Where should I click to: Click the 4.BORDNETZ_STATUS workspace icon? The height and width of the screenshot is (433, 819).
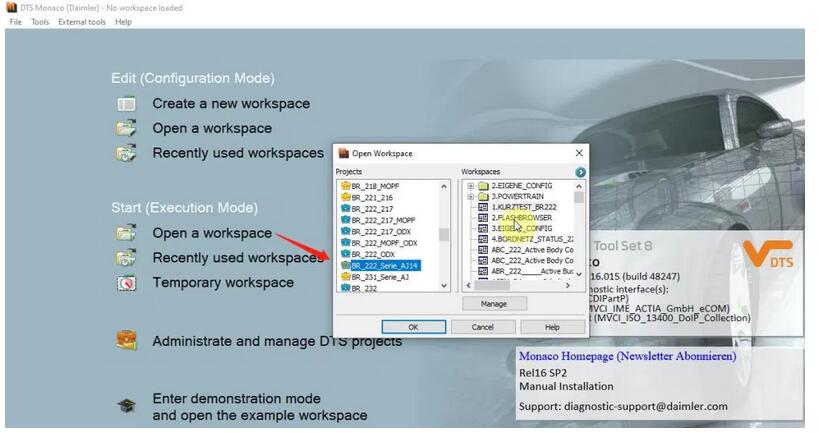point(483,239)
